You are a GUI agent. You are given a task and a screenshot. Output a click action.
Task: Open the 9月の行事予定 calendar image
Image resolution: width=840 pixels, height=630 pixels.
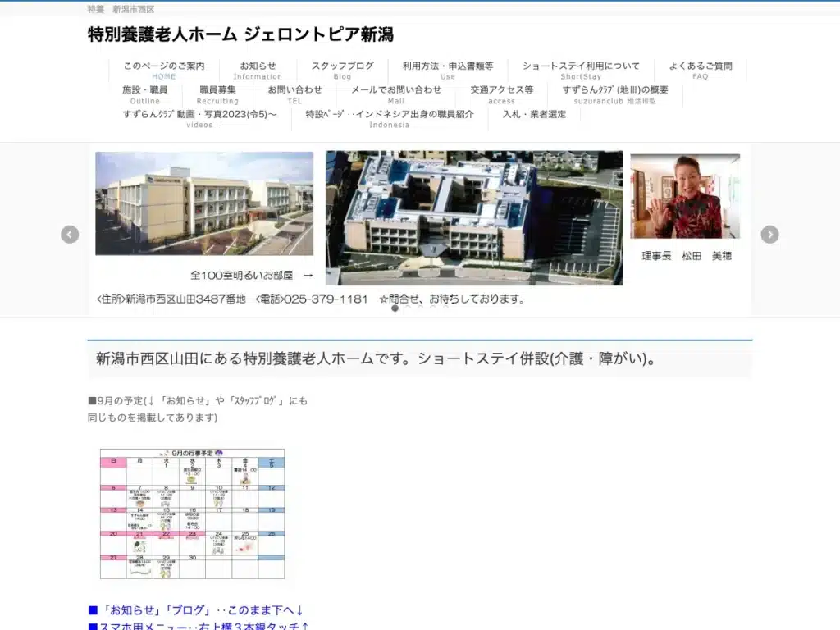click(x=192, y=514)
